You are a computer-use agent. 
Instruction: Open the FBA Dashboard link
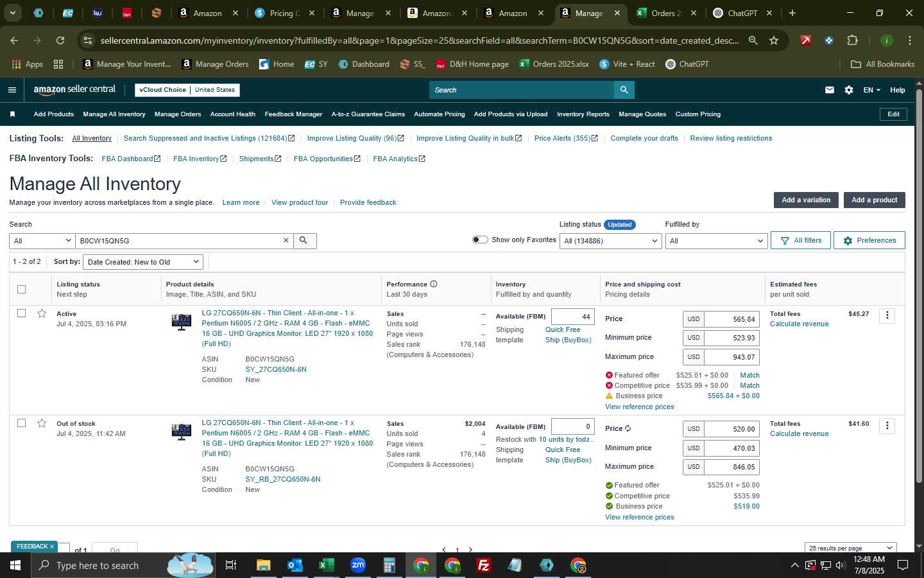pos(131,159)
